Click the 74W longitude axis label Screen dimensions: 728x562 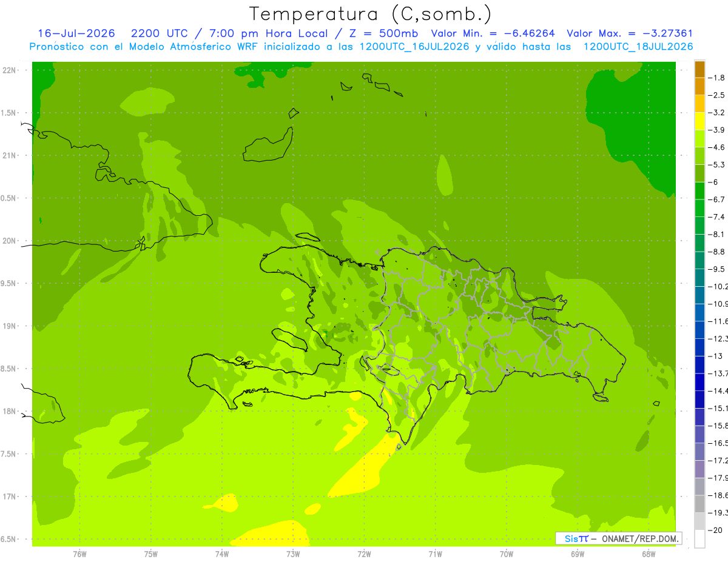coord(221,554)
